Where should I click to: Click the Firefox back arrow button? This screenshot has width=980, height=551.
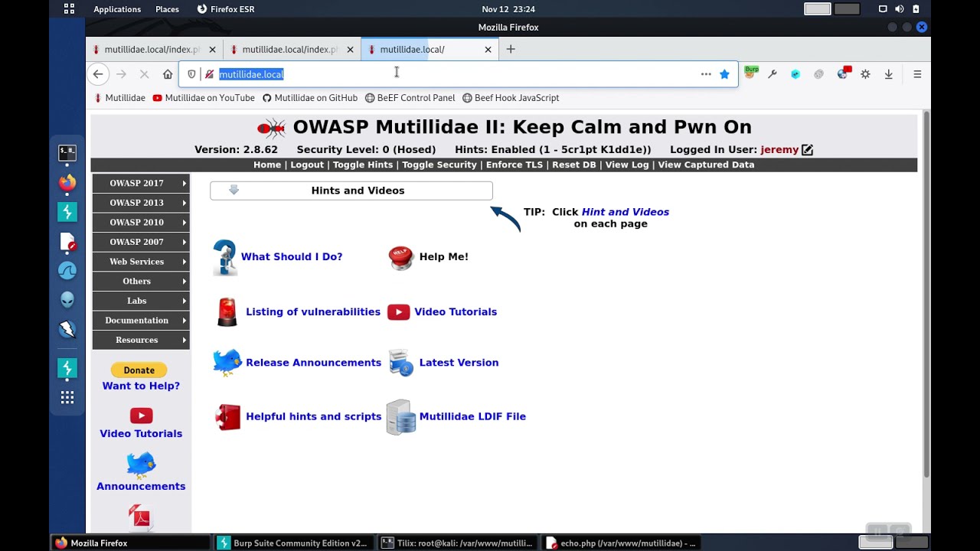pyautogui.click(x=98, y=74)
